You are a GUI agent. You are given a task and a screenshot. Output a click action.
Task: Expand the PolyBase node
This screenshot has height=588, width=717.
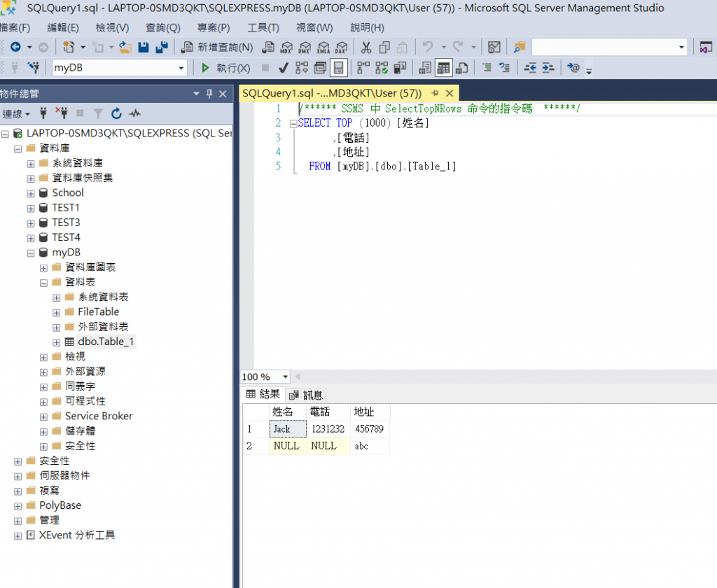pyautogui.click(x=18, y=506)
